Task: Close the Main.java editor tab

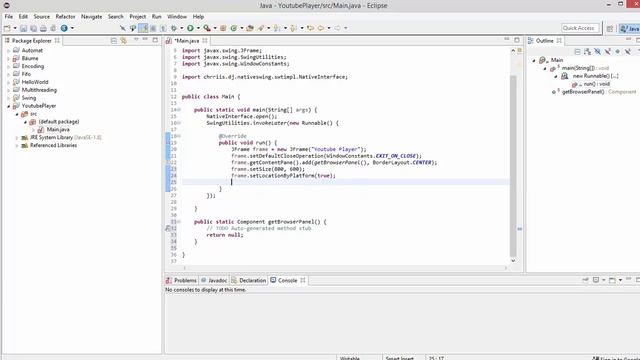Action: pos(205,40)
